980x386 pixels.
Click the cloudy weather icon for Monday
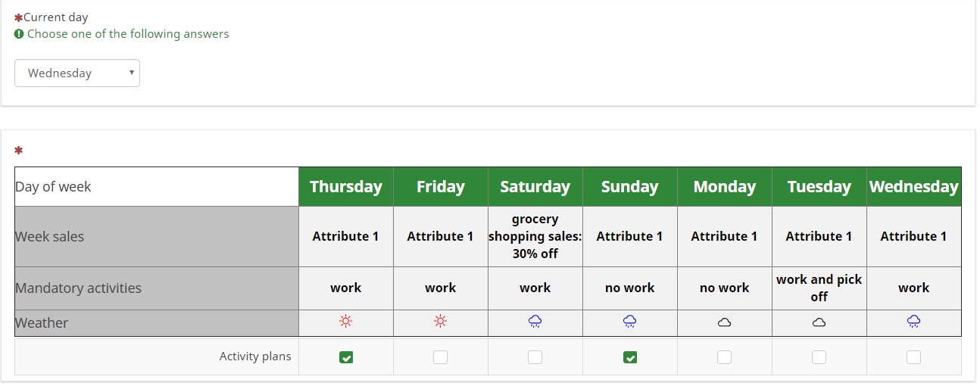coord(725,322)
